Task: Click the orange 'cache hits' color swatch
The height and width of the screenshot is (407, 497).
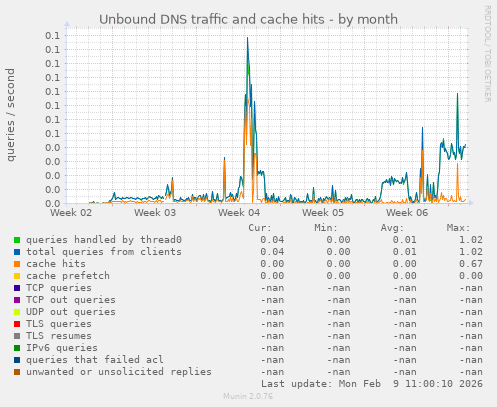Action: click(17, 264)
